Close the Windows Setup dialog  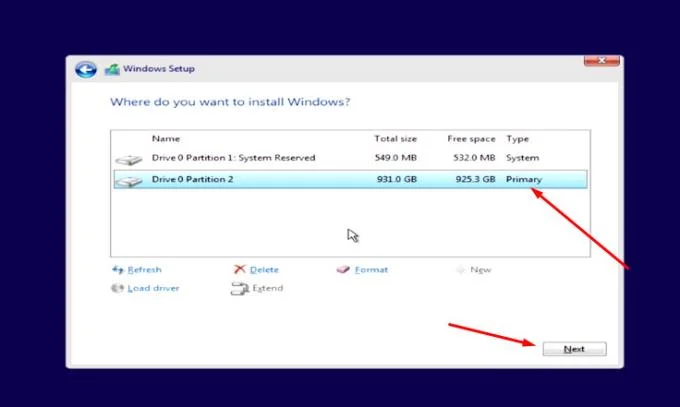[602, 61]
